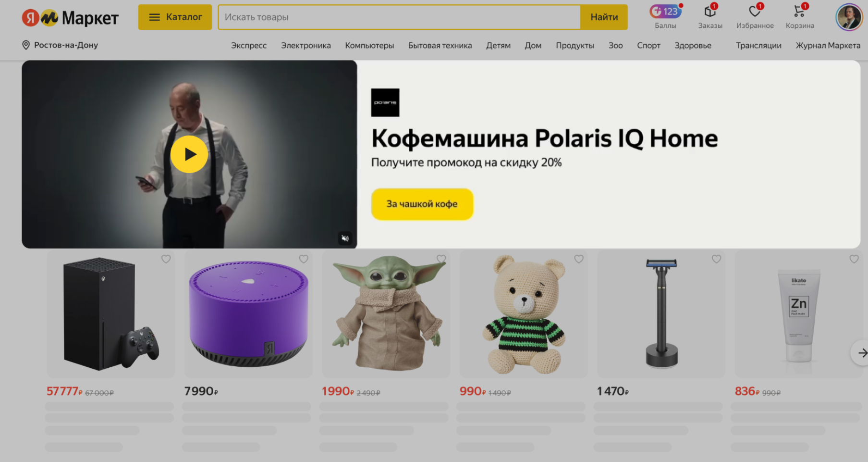Play the Polaris promo video
The height and width of the screenshot is (462, 868).
189,154
